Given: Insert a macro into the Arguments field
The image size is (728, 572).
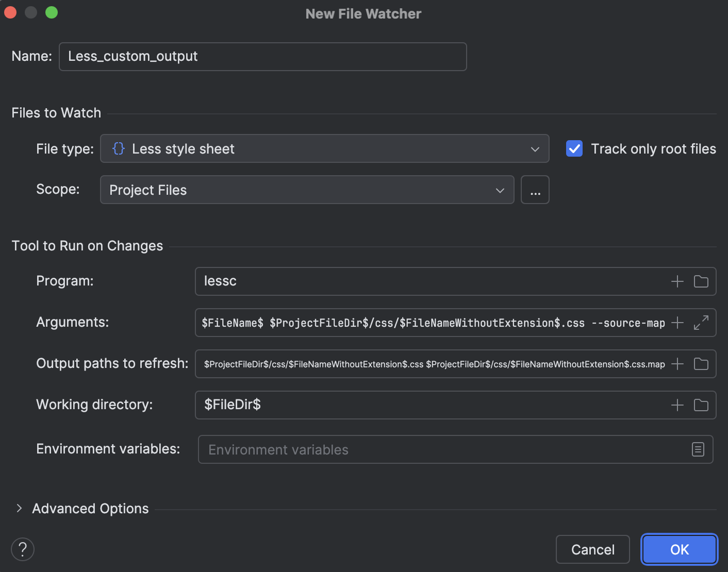Looking at the screenshot, I should pos(677,323).
